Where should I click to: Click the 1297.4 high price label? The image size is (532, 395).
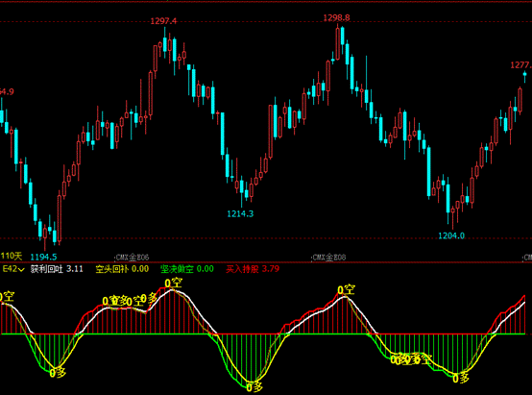click(x=163, y=21)
